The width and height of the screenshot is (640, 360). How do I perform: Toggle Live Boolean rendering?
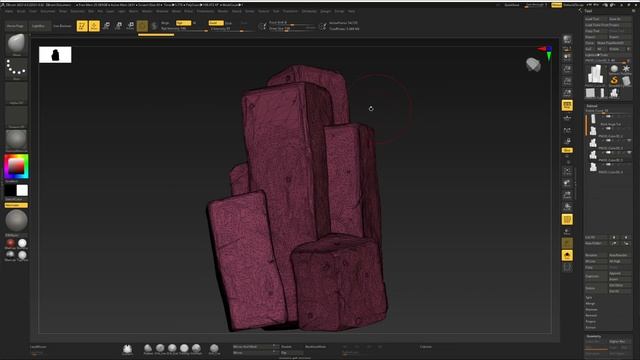pos(62,26)
